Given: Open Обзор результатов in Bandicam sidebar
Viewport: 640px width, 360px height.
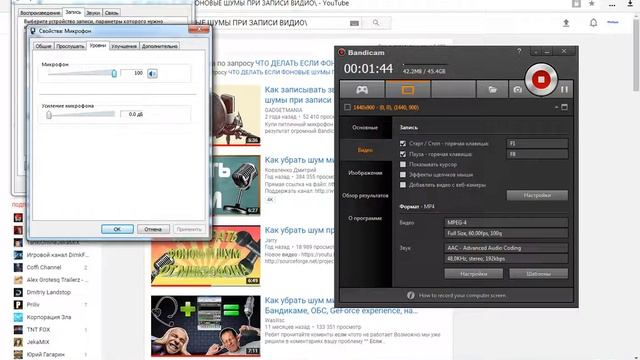Looking at the screenshot, I should (x=365, y=196).
